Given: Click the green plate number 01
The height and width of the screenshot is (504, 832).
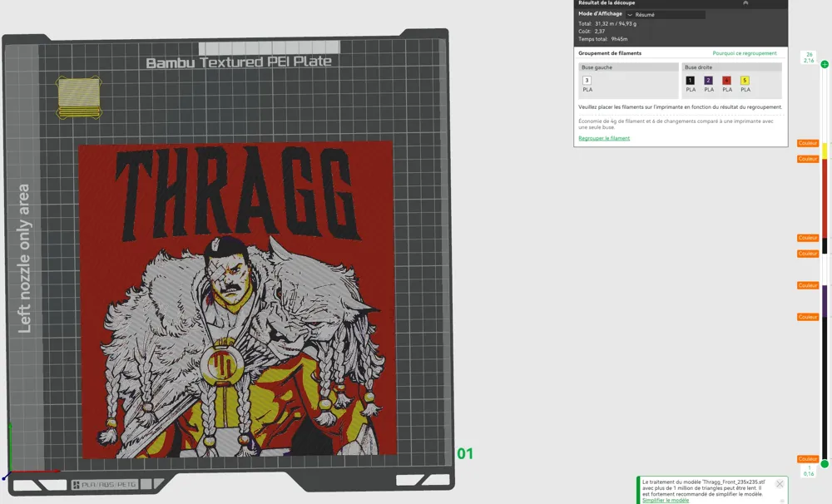Looking at the screenshot, I should 465,453.
